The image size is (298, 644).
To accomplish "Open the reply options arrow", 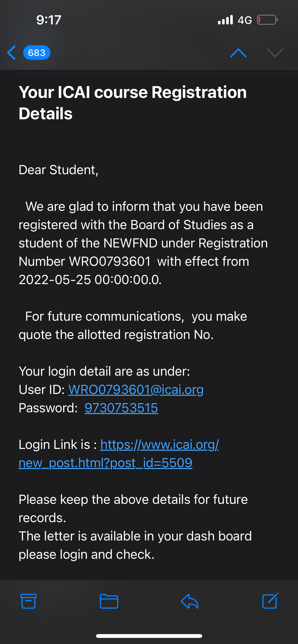I will click(189, 601).
